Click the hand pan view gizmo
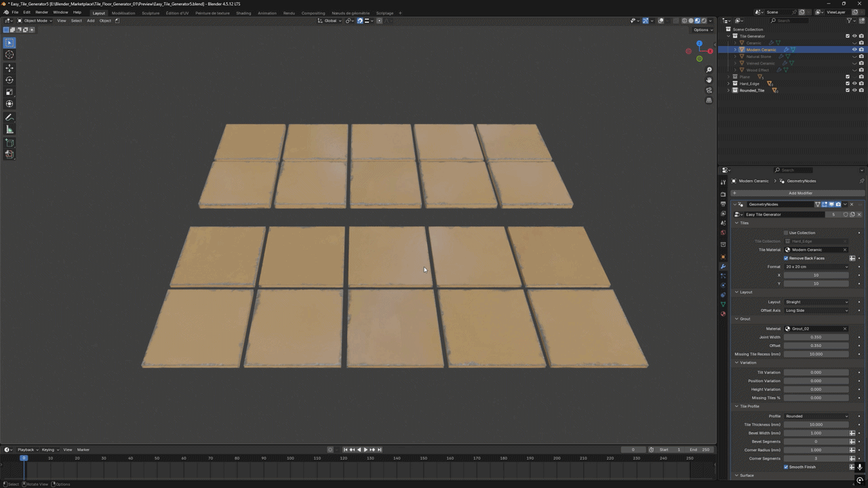The image size is (868, 488). tap(709, 80)
